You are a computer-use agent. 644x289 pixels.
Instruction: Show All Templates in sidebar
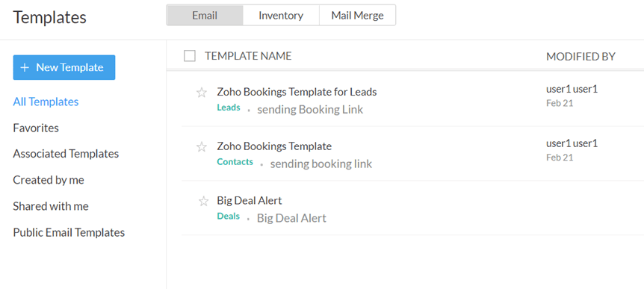(46, 102)
